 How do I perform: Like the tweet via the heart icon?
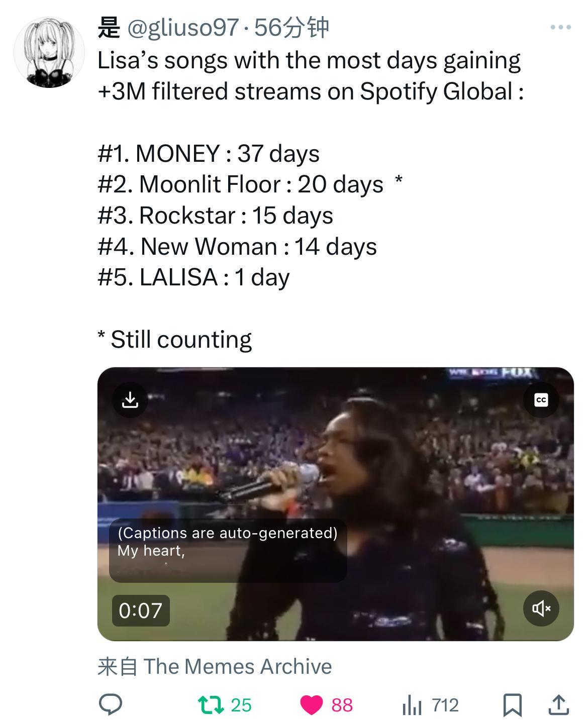coord(312,705)
